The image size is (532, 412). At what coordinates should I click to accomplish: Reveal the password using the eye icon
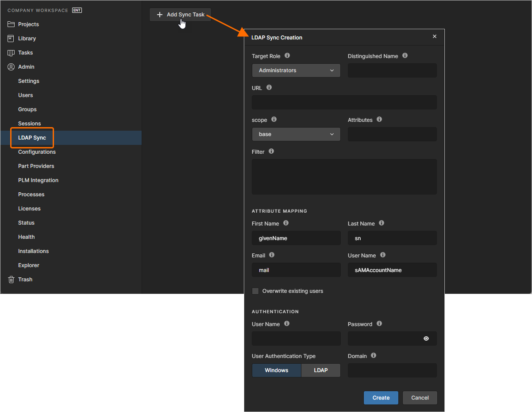[x=426, y=338]
